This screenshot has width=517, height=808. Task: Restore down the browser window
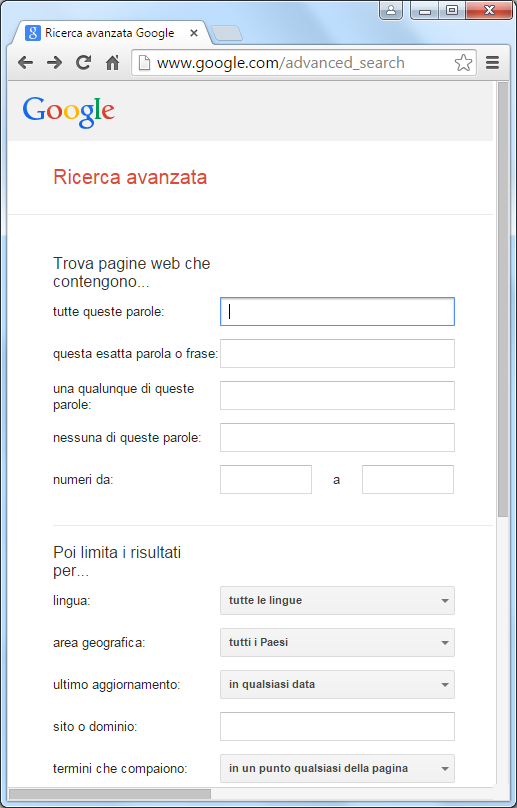[x=452, y=10]
